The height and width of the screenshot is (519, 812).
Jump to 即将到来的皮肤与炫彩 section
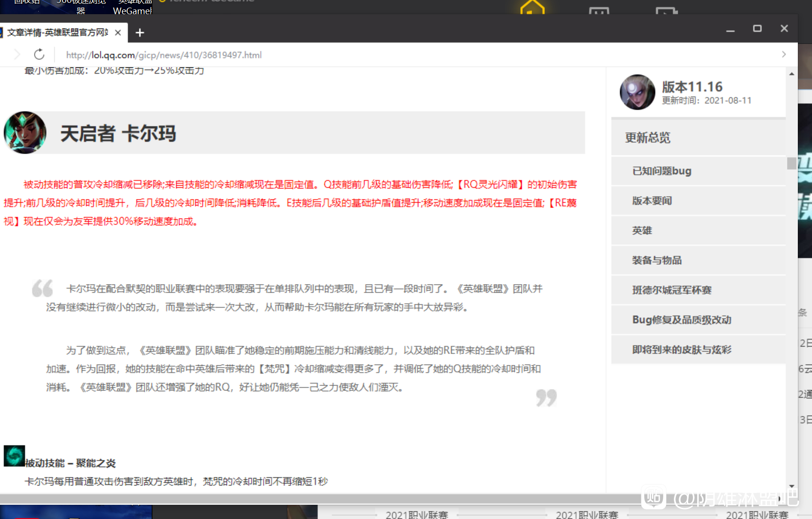tap(698, 350)
